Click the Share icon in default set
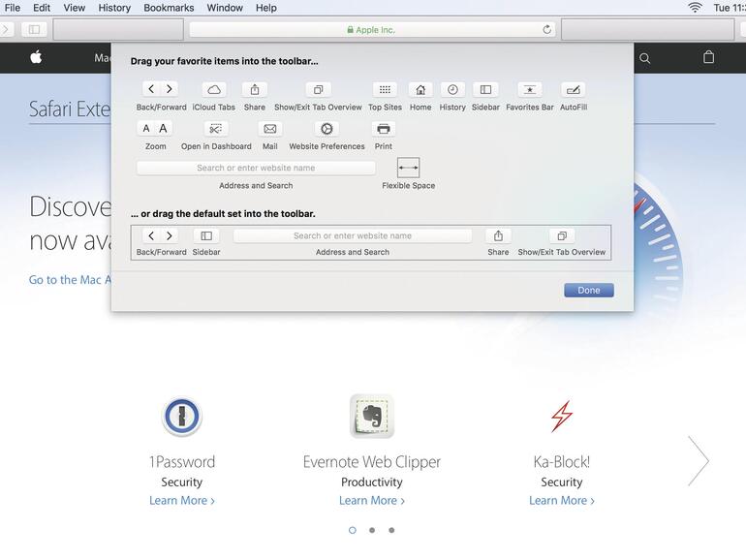746x560 pixels. coord(498,236)
